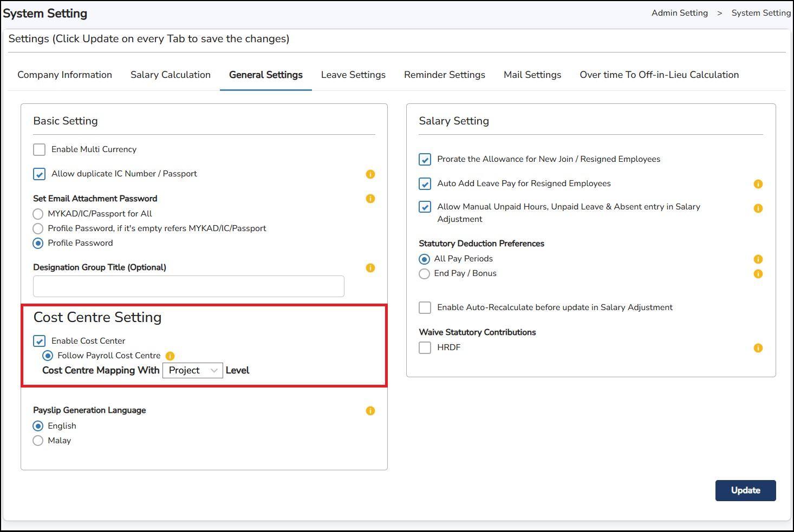Switch to the Leave Settings tab

(x=353, y=75)
